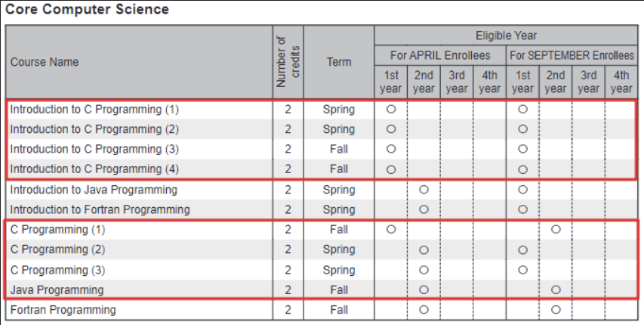This screenshot has width=644, height=325.
Task: Click the Eligible Year header cell
Action: [x=505, y=36]
